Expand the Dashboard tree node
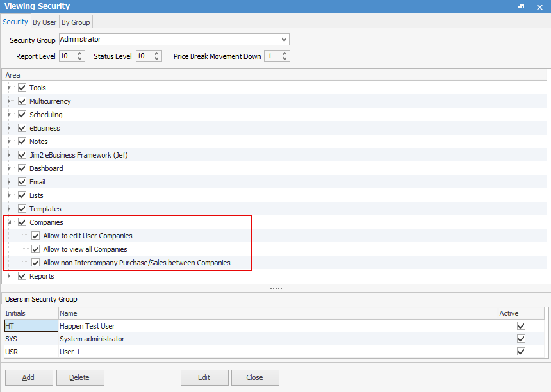The height and width of the screenshot is (392, 551). 9,168
